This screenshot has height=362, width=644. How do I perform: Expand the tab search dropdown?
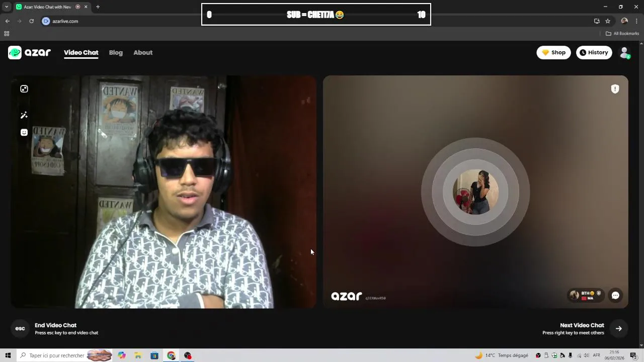coord(7,7)
